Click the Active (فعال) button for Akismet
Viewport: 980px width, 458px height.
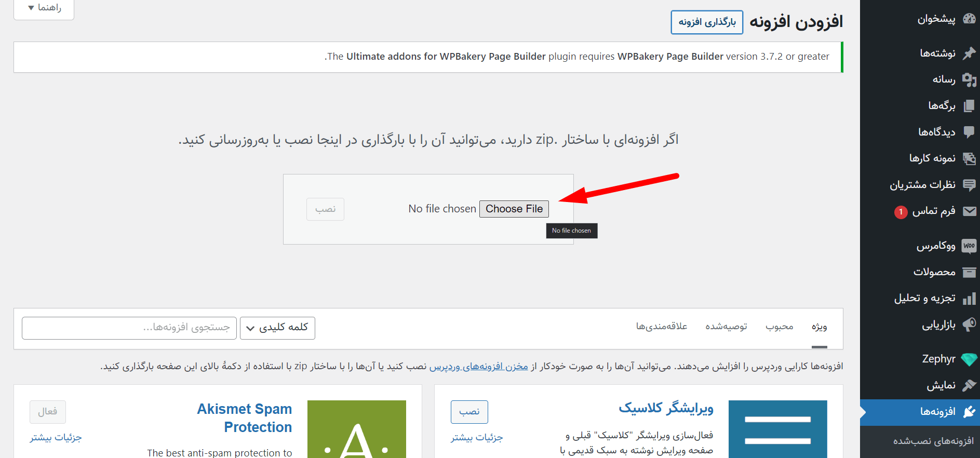point(48,412)
